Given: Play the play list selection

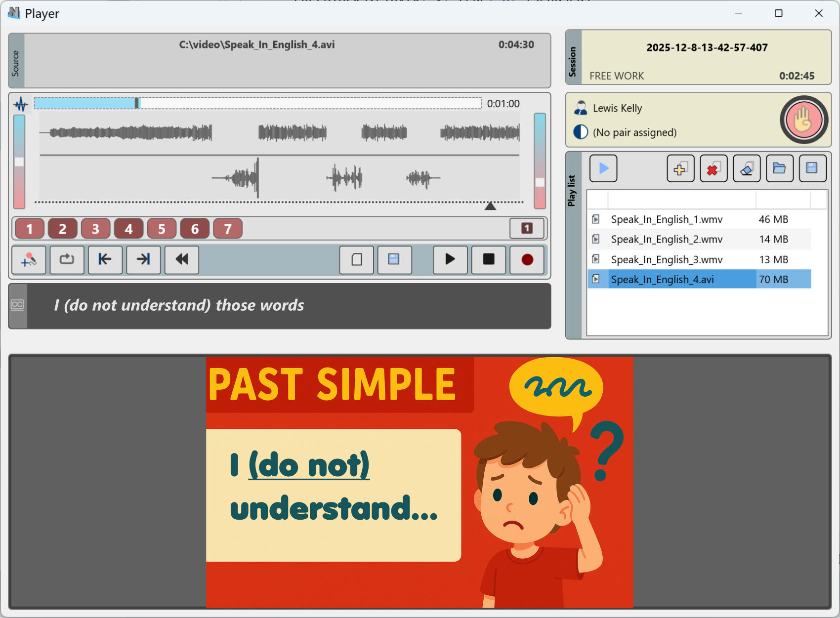Looking at the screenshot, I should pos(603,168).
